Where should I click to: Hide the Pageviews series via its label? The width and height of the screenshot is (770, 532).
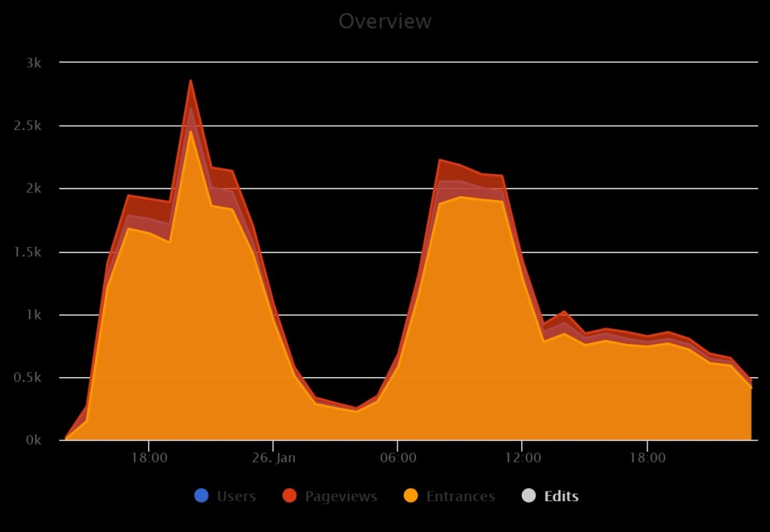[341, 497]
